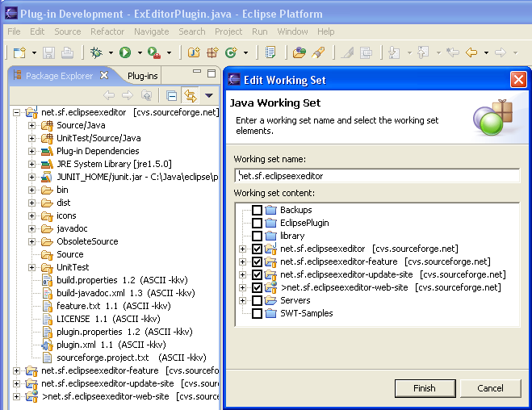Image resolution: width=532 pixels, height=410 pixels.
Task: Expand JRE System Library node
Action: click(32, 164)
